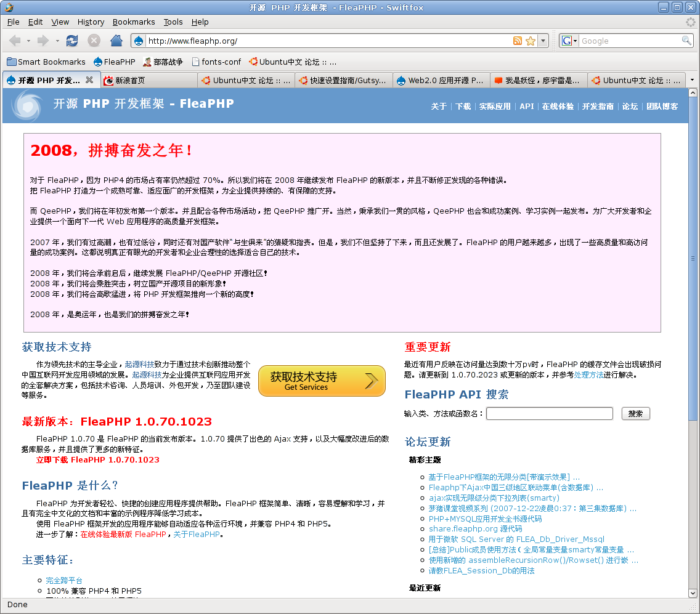Screen dimensions: 700x614
Task: Click the vertical scrollbar thumb
Action: [693, 259]
